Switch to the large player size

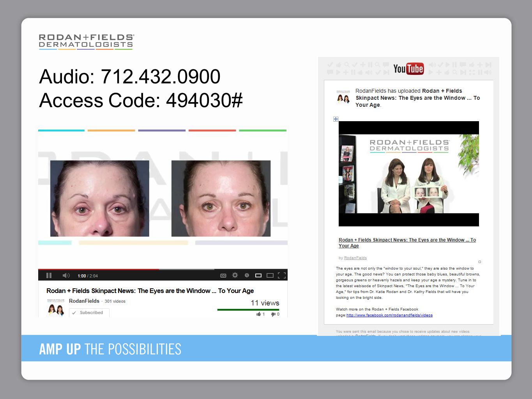270,275
